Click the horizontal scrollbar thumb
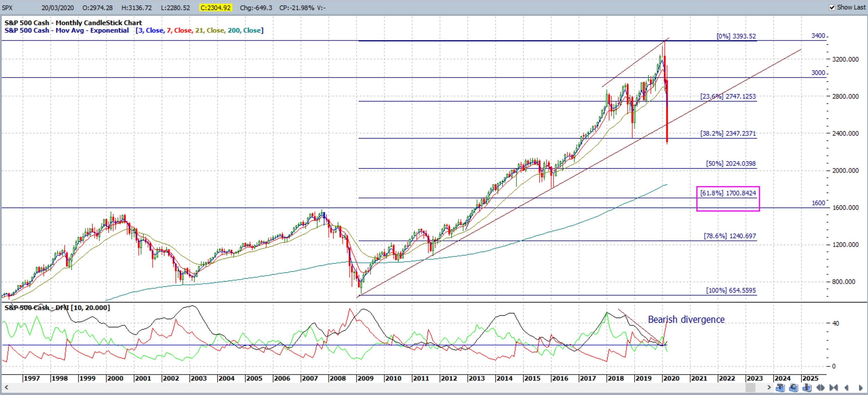This screenshot has width=868, height=395. click(750, 387)
